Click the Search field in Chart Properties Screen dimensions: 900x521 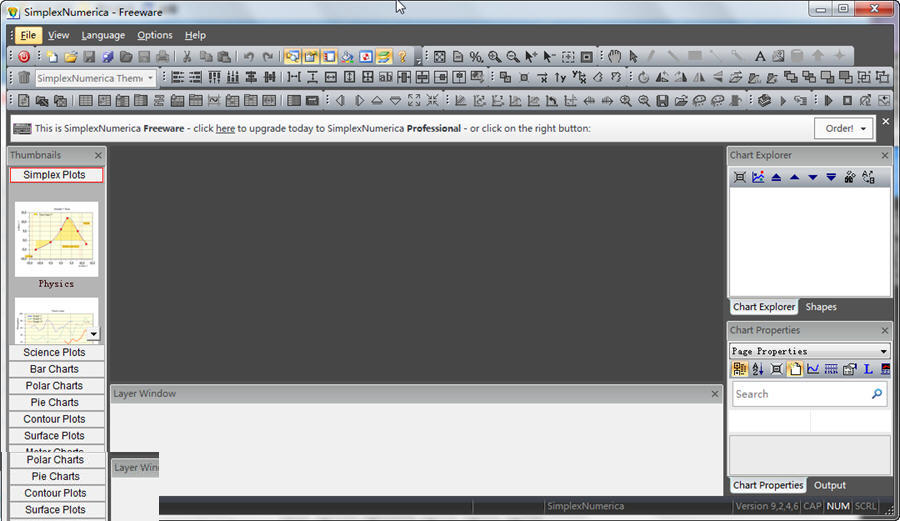(x=809, y=394)
